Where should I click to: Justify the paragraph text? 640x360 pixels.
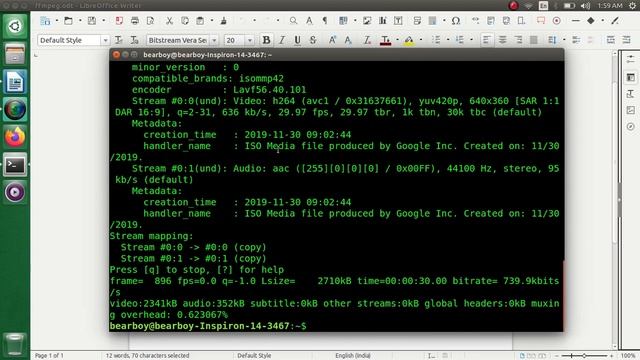click(x=533, y=40)
